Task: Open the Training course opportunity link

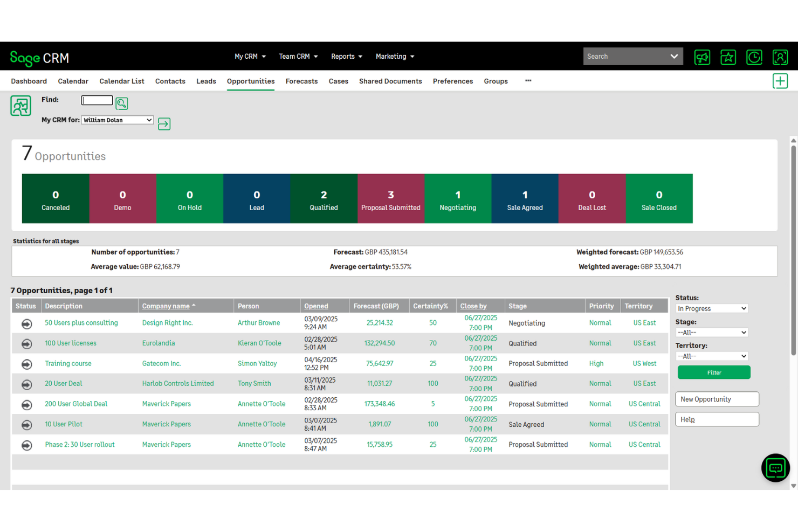Action: click(68, 364)
